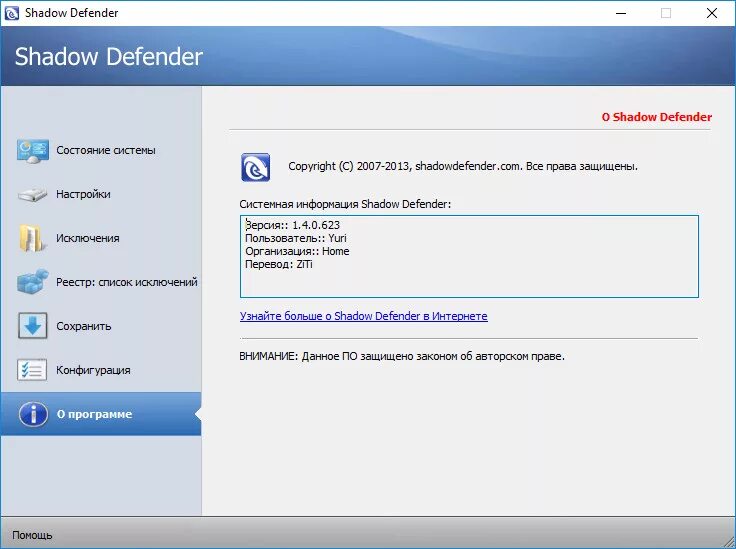Image resolution: width=736 pixels, height=549 pixels.
Task: Close the Shadow Defender window
Action: click(712, 13)
